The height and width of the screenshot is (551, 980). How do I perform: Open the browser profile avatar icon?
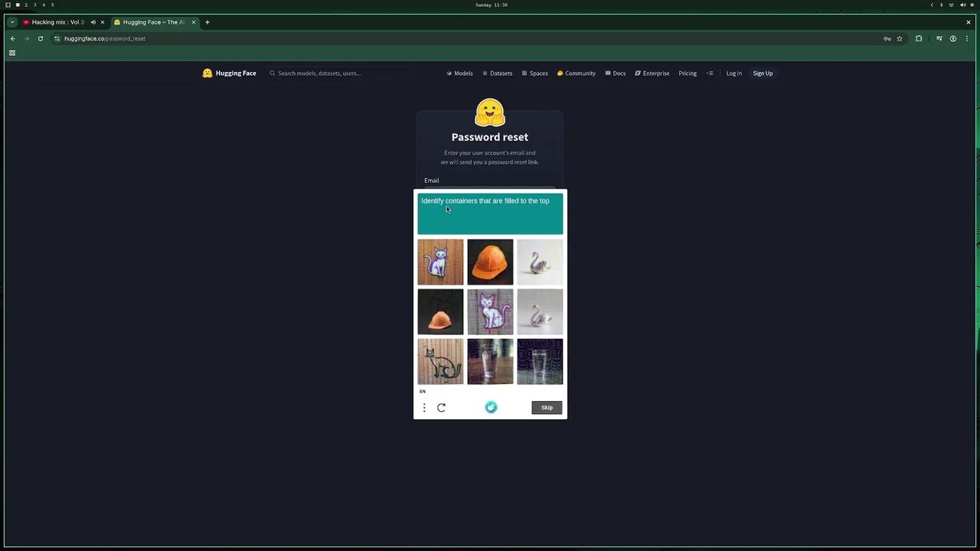click(953, 38)
